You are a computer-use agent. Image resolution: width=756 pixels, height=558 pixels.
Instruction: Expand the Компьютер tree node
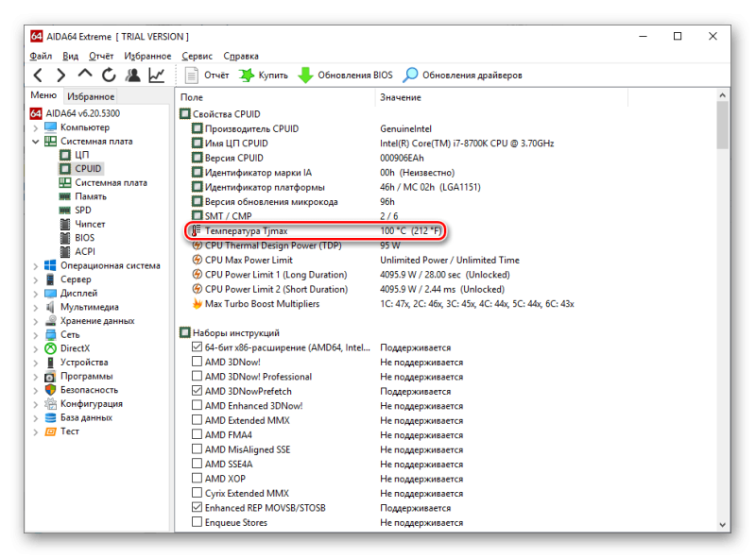pos(36,128)
